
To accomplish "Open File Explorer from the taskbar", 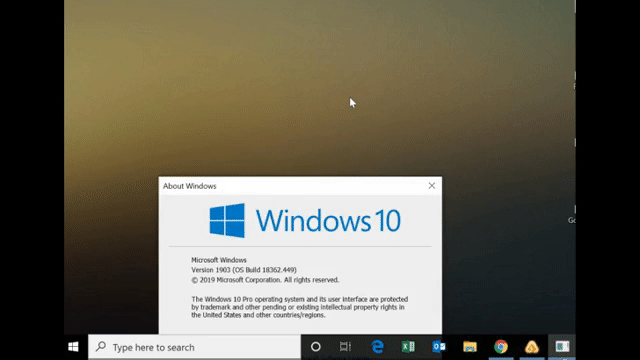I will click(470, 347).
